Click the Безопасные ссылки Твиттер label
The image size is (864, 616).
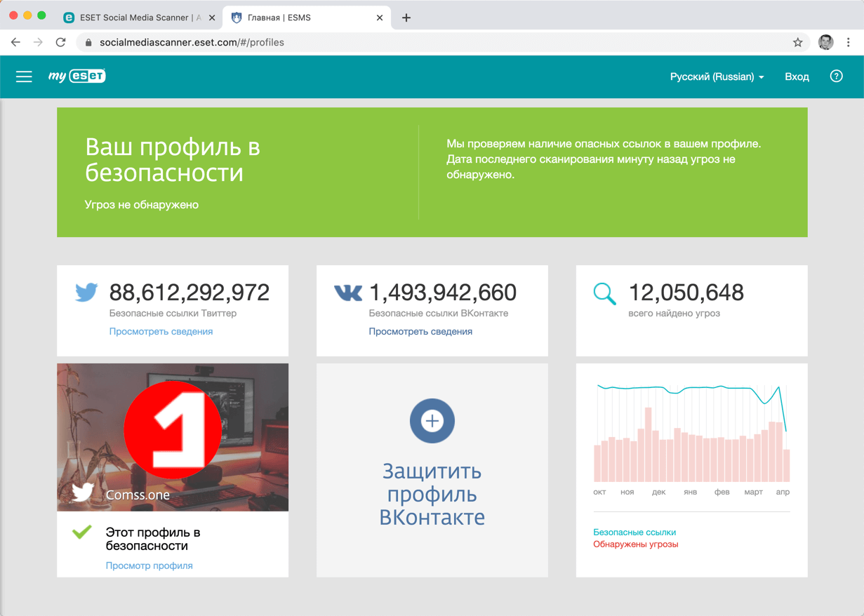point(173,313)
